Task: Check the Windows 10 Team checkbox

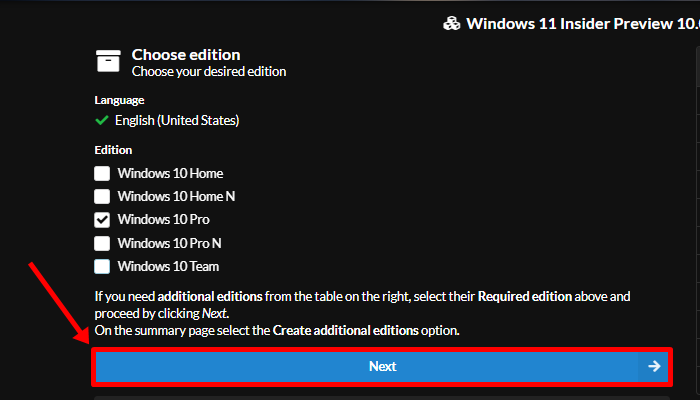Action: click(x=102, y=266)
